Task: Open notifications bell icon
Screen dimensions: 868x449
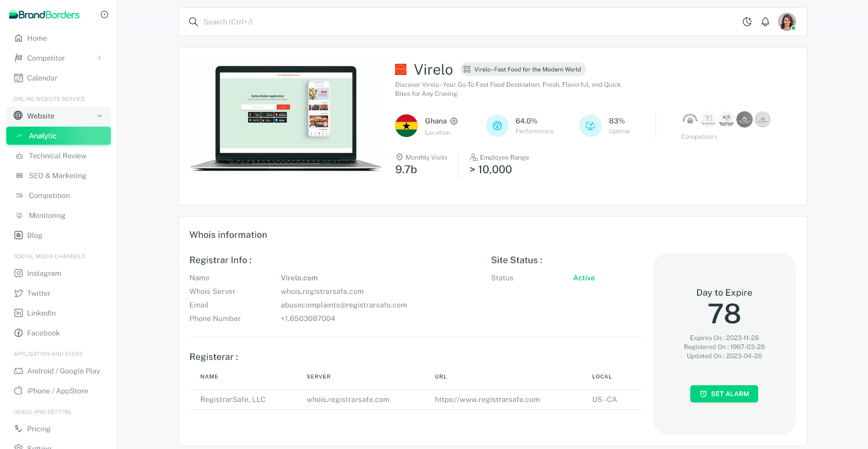Action: pyautogui.click(x=765, y=22)
